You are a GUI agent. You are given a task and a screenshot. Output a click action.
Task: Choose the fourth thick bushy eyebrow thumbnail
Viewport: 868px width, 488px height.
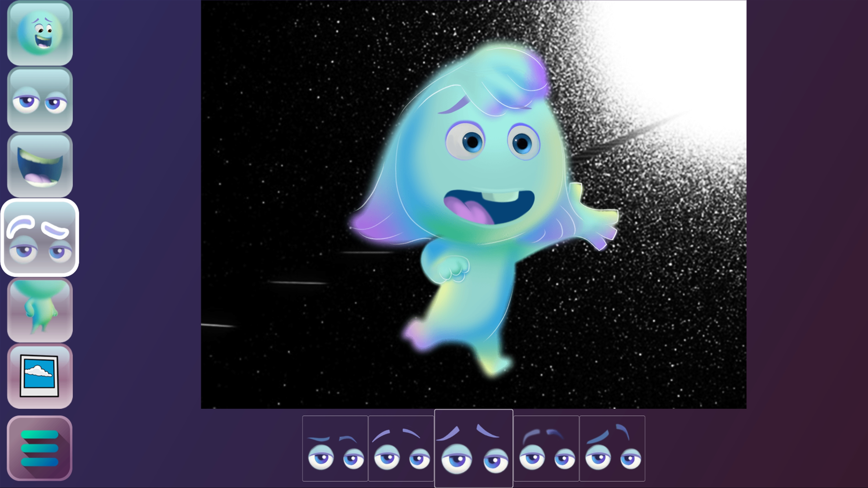click(x=546, y=448)
